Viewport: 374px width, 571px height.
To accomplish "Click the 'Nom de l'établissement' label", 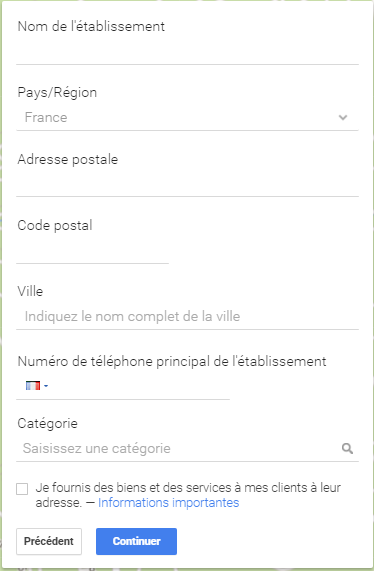I will pos(91,26).
